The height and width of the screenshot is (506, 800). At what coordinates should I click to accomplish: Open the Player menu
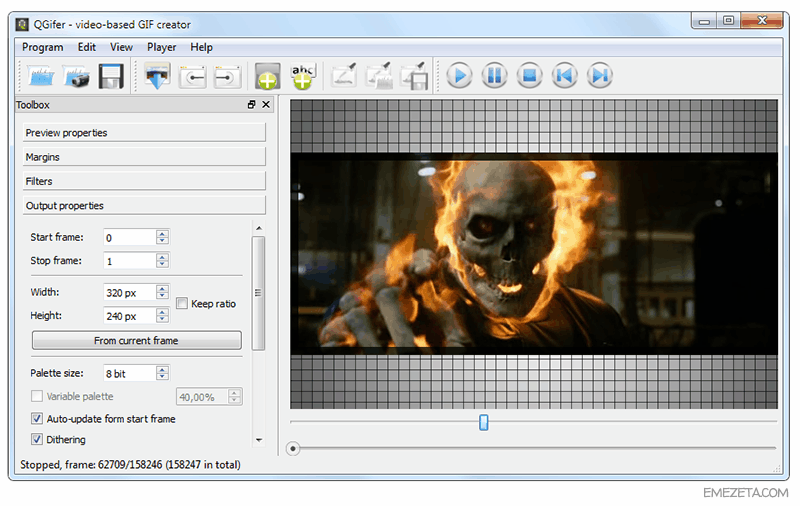[x=161, y=47]
